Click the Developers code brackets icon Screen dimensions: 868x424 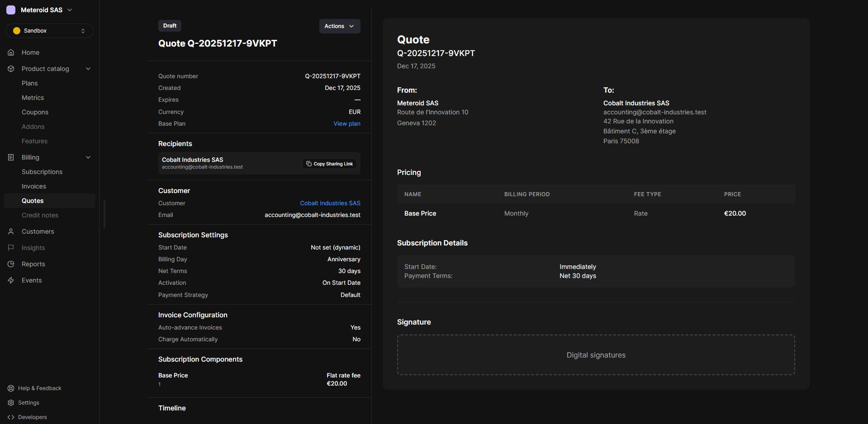point(11,417)
